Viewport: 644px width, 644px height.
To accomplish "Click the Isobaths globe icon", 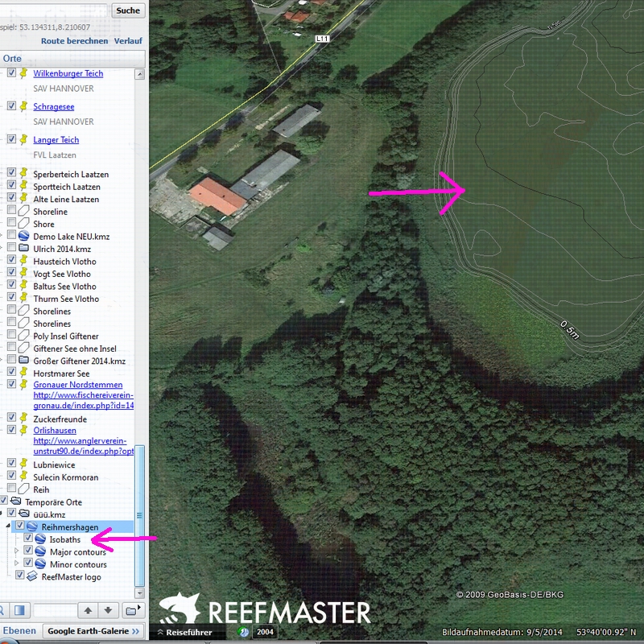I will coord(39,539).
